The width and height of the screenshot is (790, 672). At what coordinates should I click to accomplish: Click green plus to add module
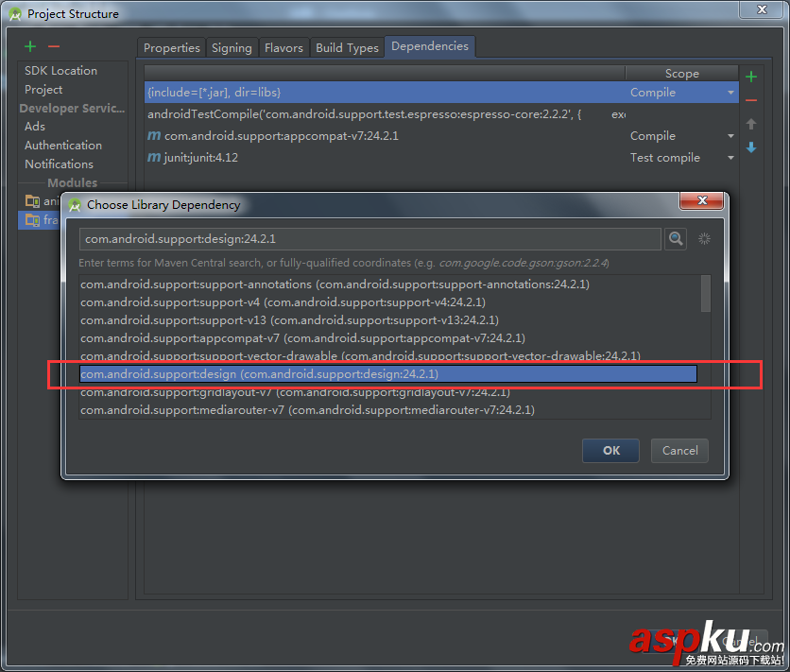point(30,47)
